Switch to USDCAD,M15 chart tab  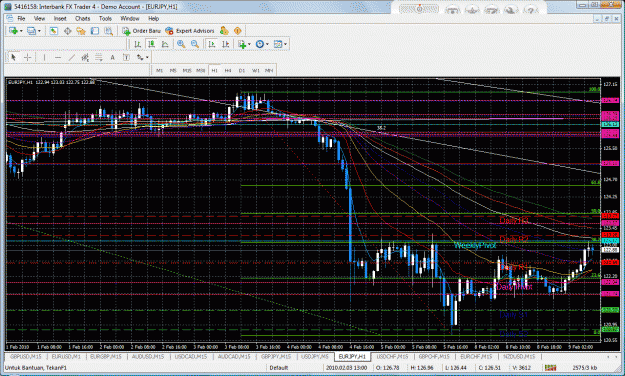(191, 356)
